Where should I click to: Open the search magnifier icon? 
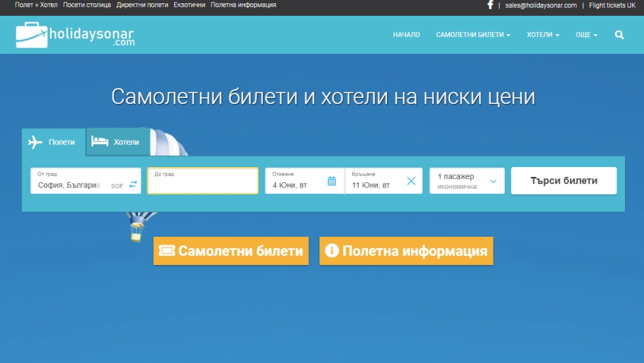coord(619,35)
